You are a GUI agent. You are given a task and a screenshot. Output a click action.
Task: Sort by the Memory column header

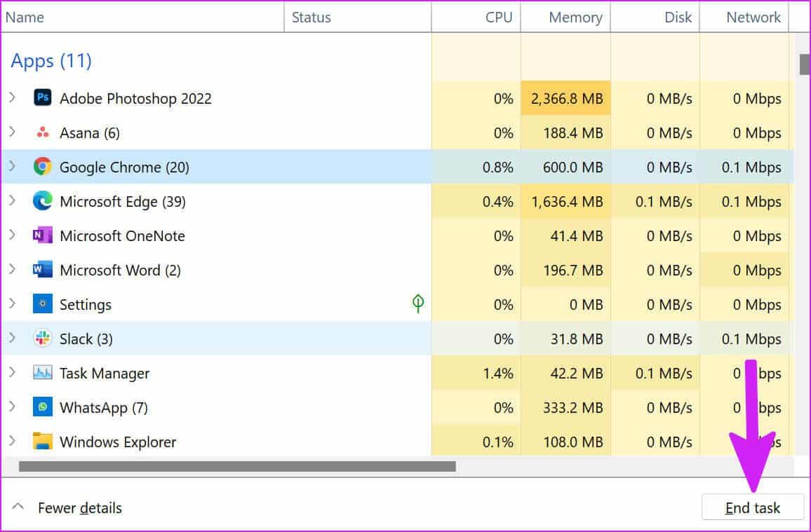coord(565,17)
